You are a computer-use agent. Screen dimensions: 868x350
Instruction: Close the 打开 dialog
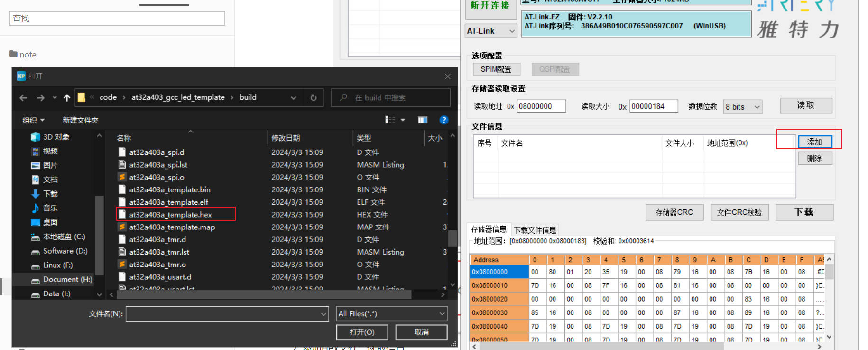448,76
